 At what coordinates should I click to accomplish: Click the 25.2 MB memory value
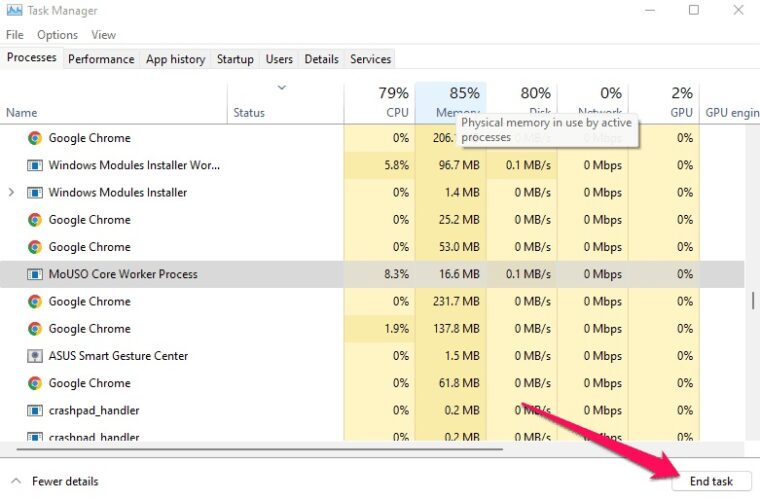(459, 220)
